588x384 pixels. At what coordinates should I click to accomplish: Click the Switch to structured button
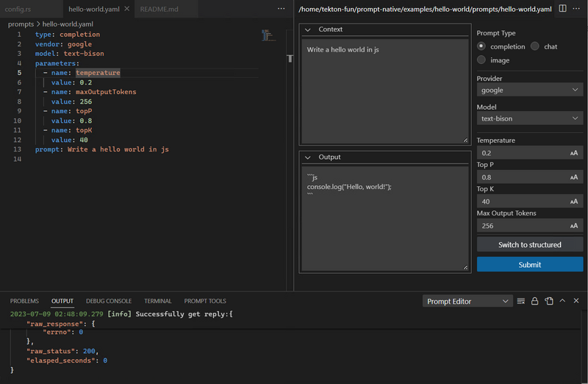pos(529,244)
